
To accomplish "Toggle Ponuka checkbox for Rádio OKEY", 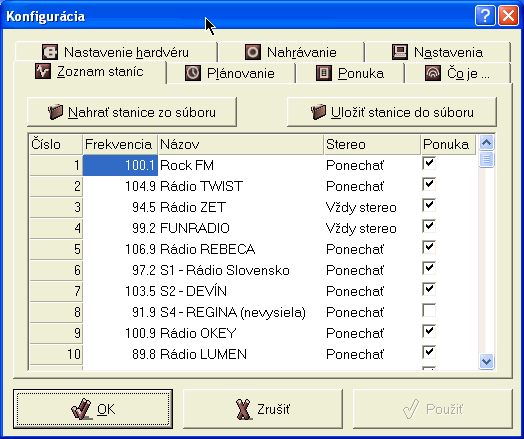I will [x=429, y=331].
